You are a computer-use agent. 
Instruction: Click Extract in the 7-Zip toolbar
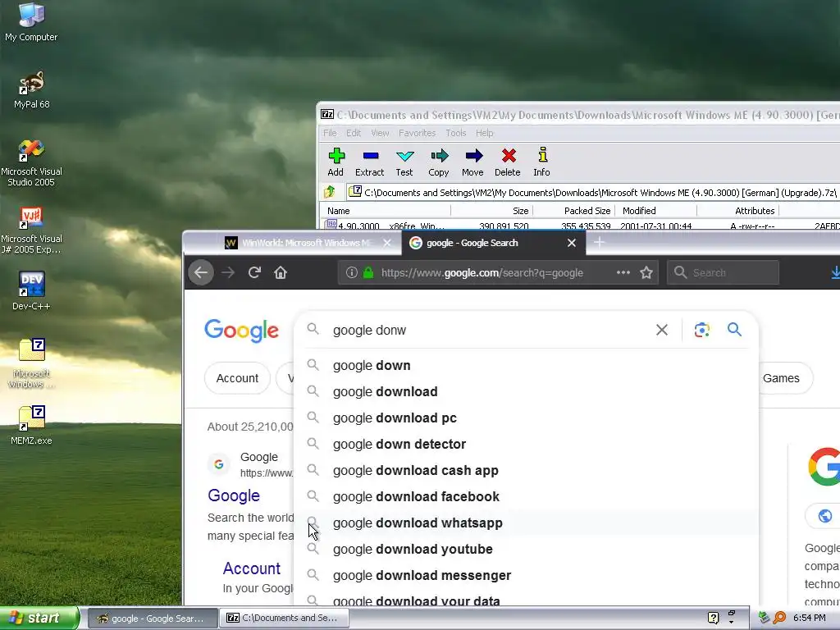tap(370, 162)
